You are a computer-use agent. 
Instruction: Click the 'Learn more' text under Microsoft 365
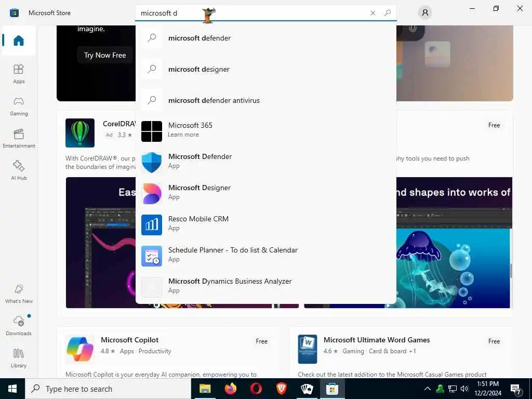pyautogui.click(x=183, y=135)
